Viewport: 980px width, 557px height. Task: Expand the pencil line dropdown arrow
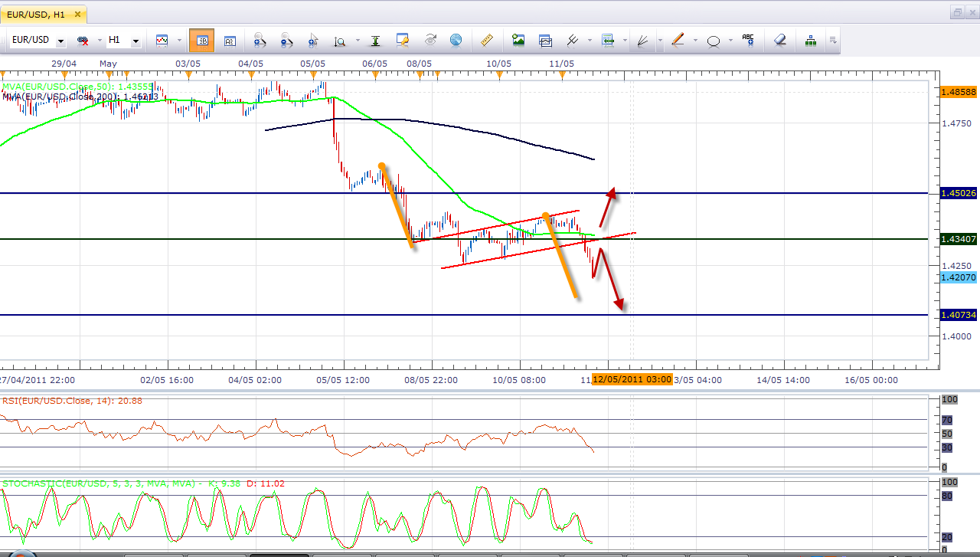pyautogui.click(x=695, y=41)
